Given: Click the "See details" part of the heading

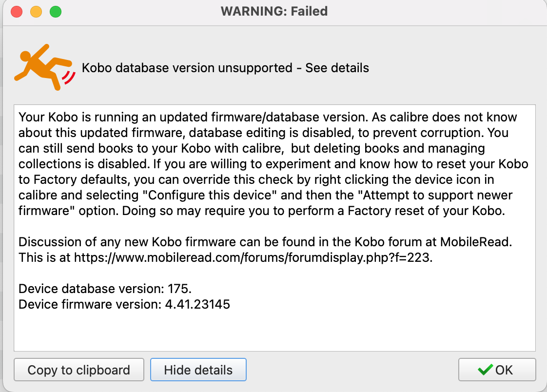Looking at the screenshot, I should (x=337, y=68).
